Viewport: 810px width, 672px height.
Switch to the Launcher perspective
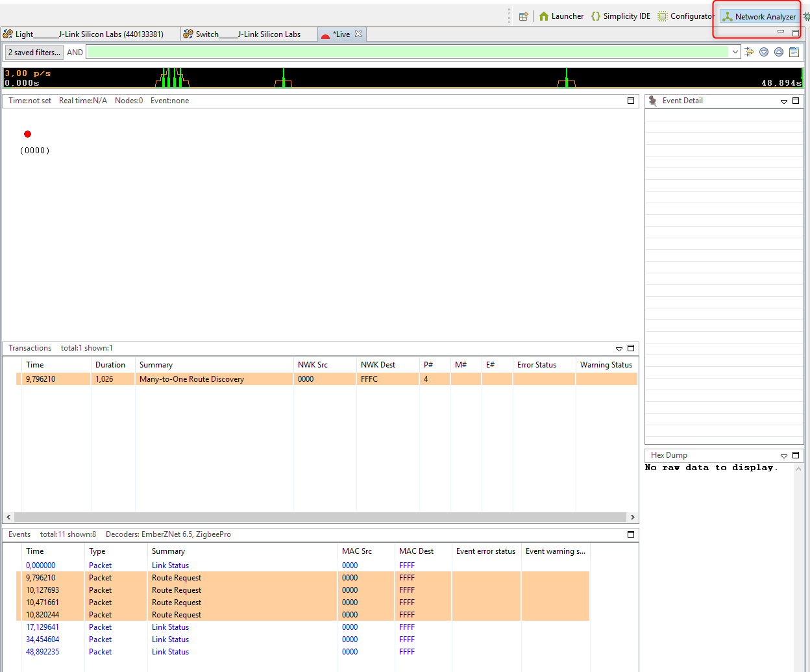pyautogui.click(x=561, y=16)
